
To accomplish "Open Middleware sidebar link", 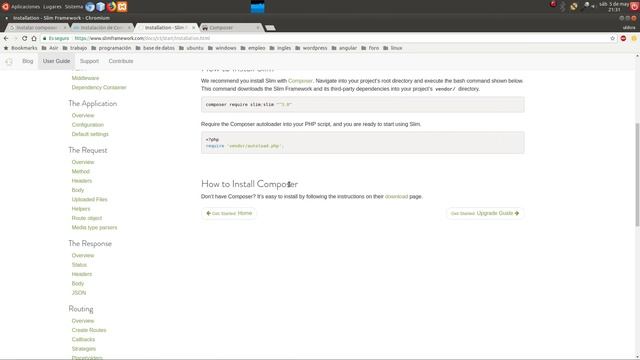I will [85, 78].
